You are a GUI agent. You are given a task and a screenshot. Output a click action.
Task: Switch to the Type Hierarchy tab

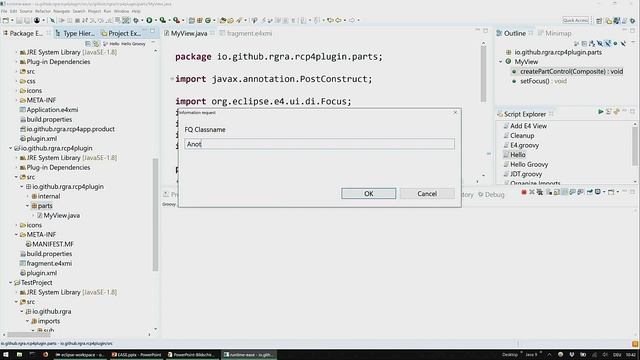(x=75, y=33)
